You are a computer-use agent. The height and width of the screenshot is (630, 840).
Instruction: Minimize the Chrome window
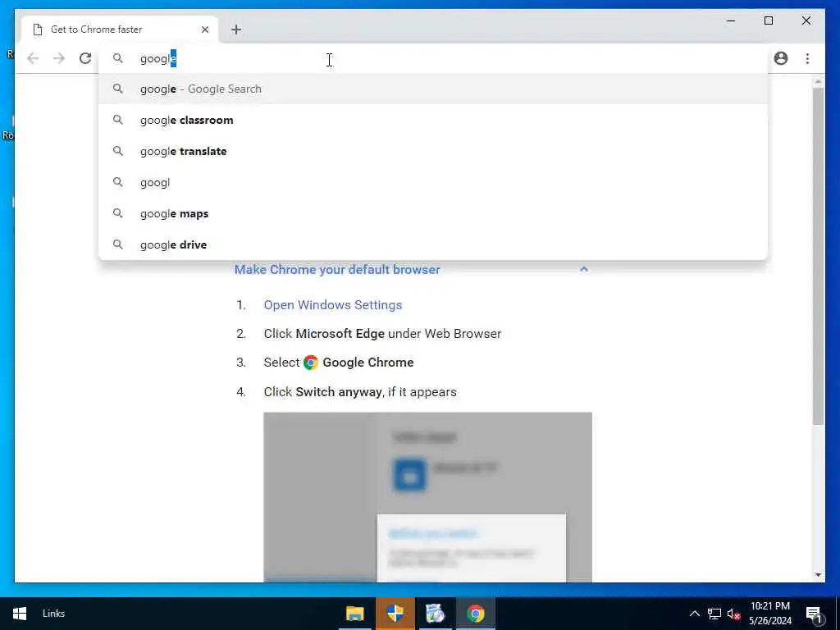[731, 21]
